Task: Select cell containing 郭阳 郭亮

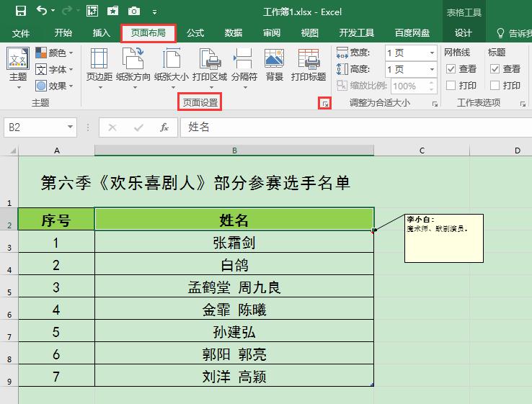Action: [234, 354]
